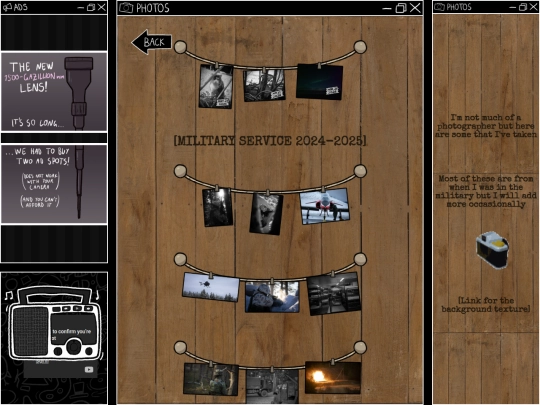View the fiery night explosion photo
The height and width of the screenshot is (405, 540).
click(x=333, y=377)
